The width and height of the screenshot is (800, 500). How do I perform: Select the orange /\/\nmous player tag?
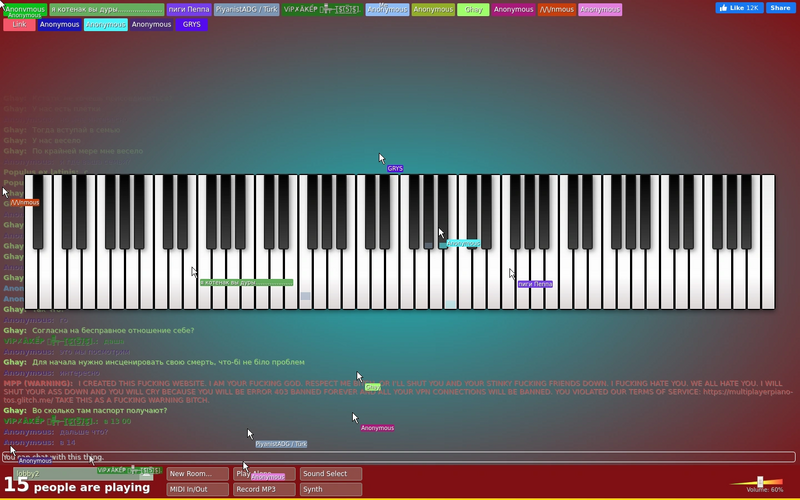click(x=557, y=10)
